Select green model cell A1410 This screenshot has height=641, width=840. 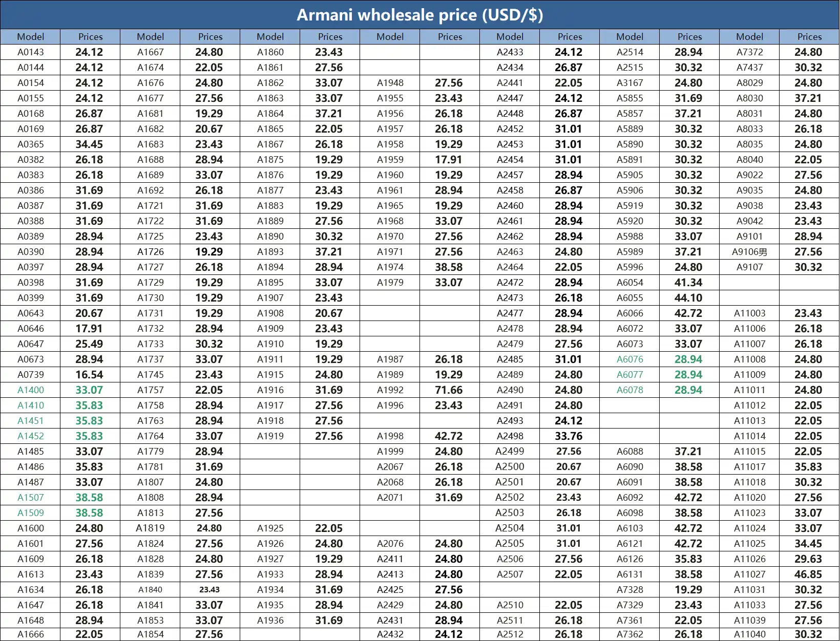pos(31,405)
